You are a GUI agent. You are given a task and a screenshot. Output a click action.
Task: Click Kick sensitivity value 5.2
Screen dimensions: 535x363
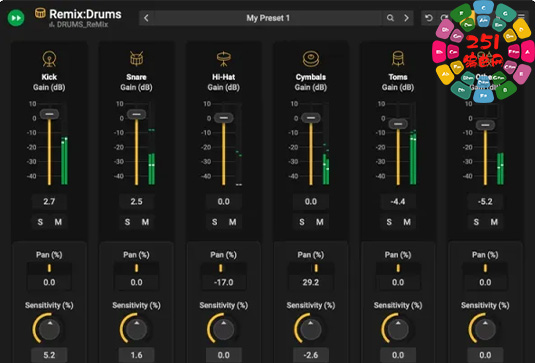49,355
